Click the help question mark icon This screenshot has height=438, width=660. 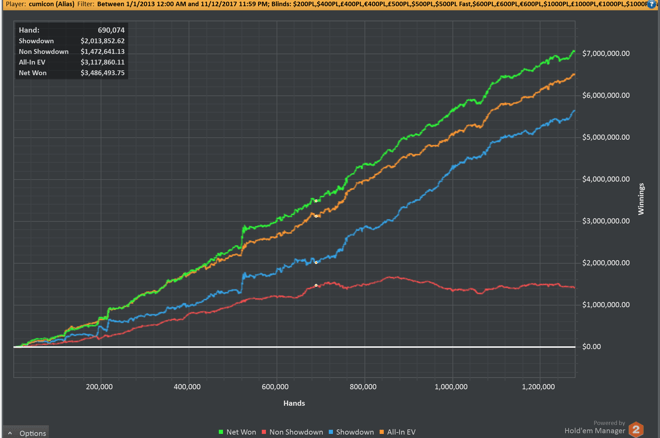tap(652, 5)
